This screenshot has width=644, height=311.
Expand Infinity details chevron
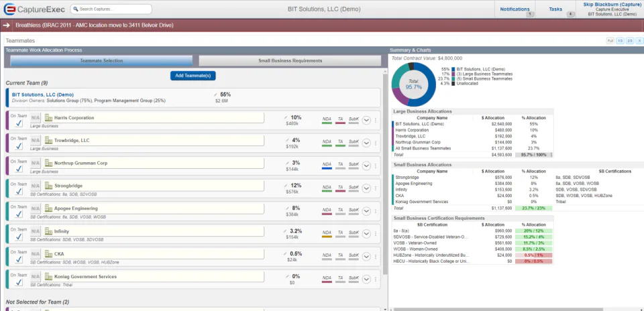tap(366, 234)
